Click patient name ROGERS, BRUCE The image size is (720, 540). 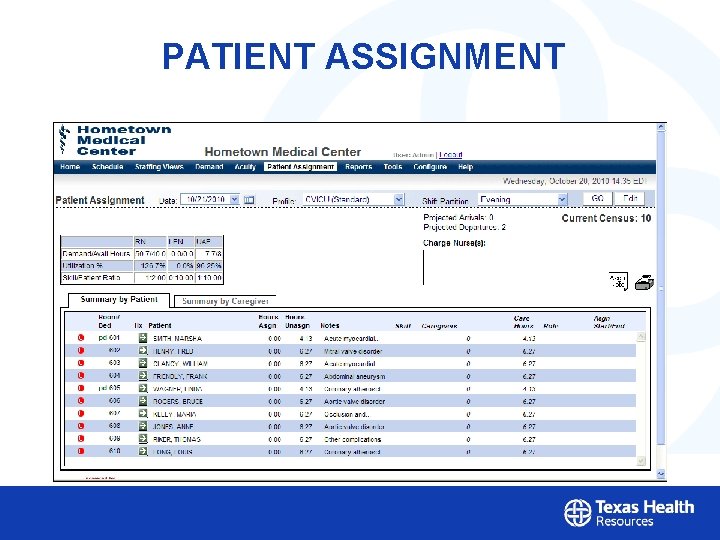point(178,401)
